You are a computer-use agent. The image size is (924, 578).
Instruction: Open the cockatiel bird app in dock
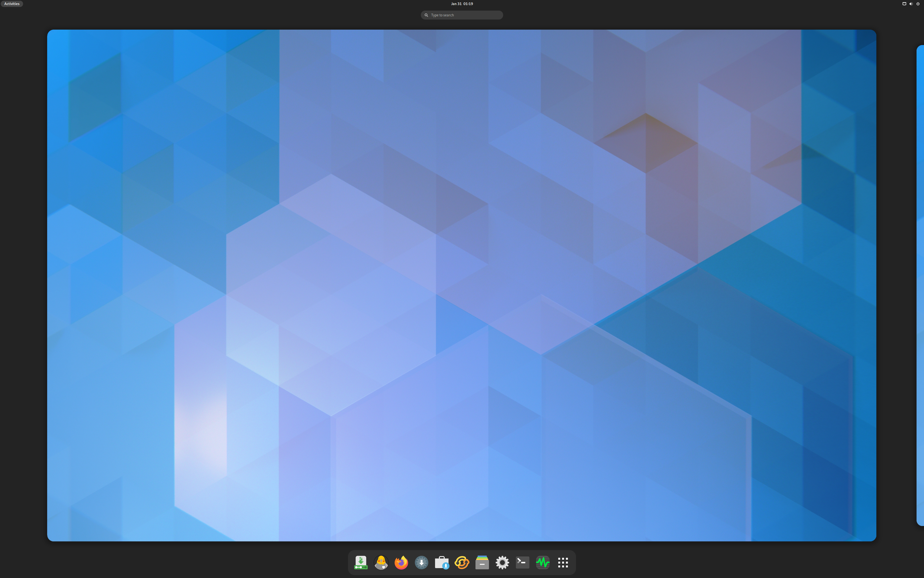[381, 562]
